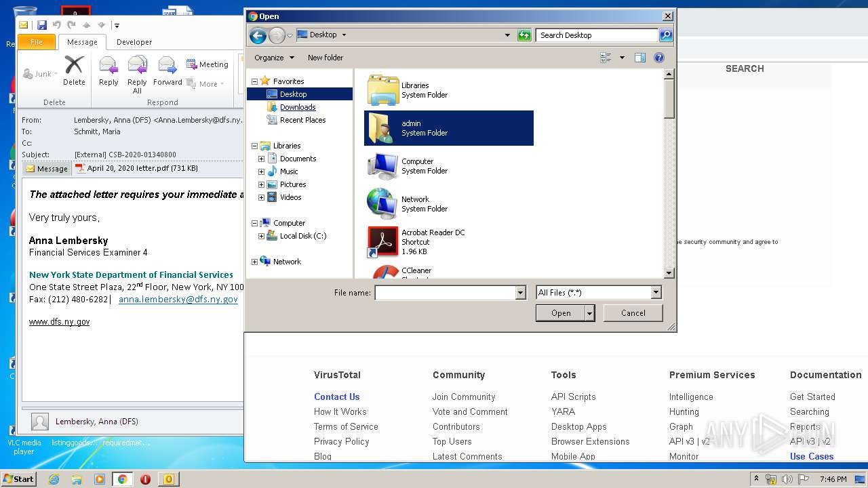Open Chrome from the taskbar

[122, 479]
